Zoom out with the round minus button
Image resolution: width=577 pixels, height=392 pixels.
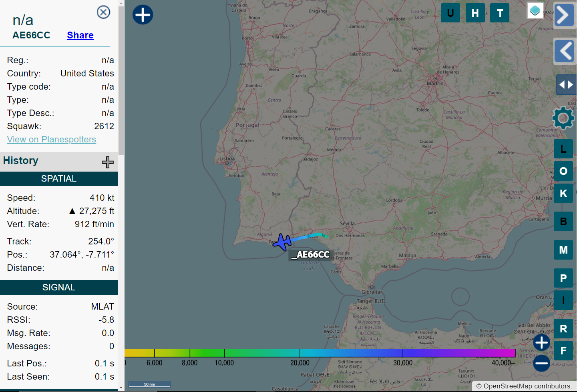click(541, 363)
